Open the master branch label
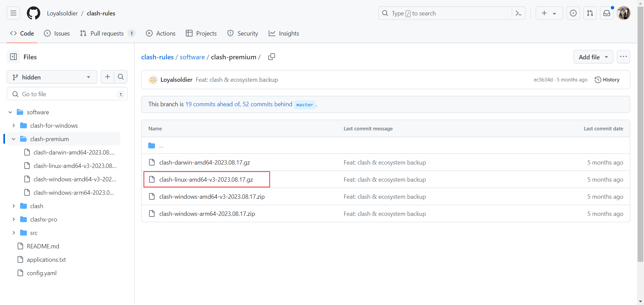The image size is (644, 305). [x=305, y=105]
